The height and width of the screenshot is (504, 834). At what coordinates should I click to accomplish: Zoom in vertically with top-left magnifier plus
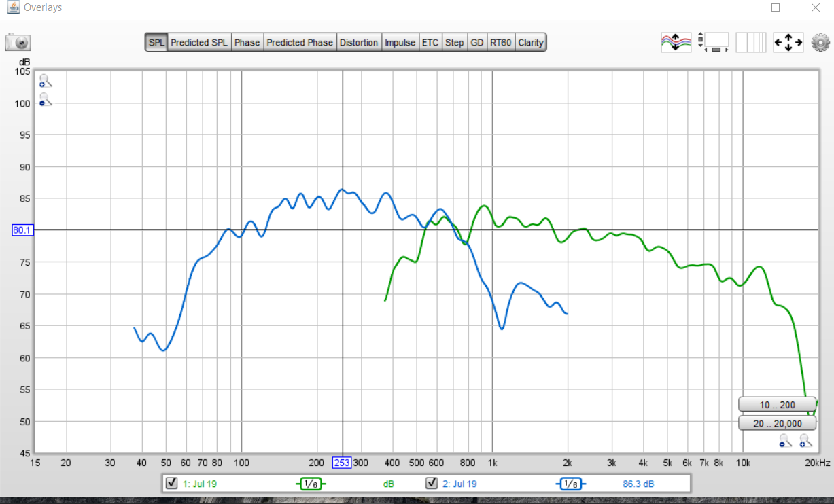46,81
